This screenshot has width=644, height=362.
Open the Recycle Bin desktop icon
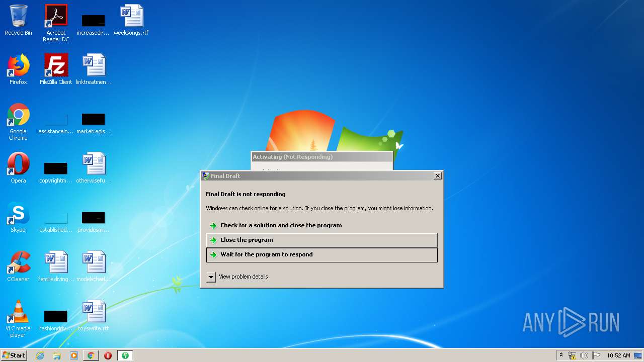click(18, 20)
